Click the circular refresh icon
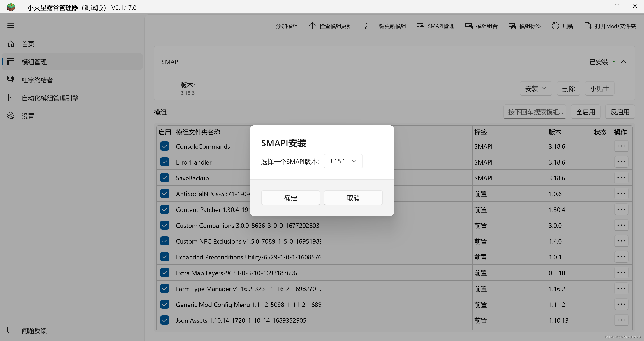The height and width of the screenshot is (341, 644). pos(555,26)
